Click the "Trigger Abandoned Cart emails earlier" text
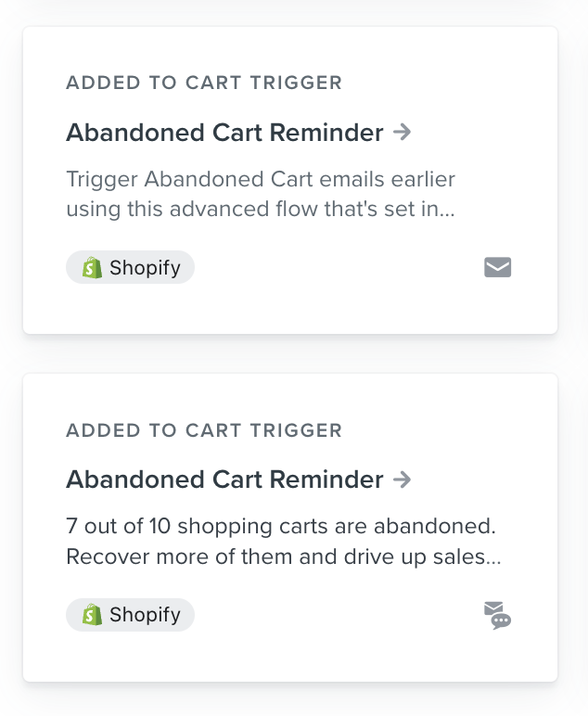This screenshot has height=716, width=588. 261,179
